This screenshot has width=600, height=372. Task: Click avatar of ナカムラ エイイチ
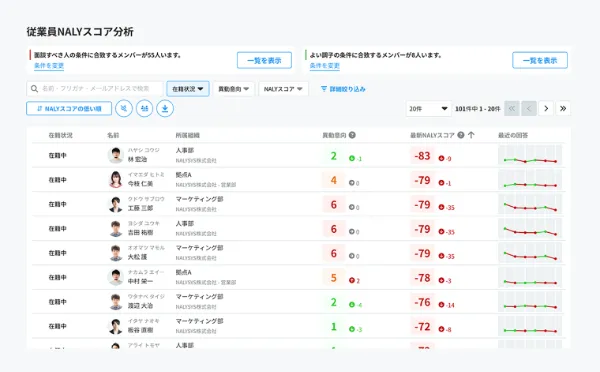coord(116,277)
